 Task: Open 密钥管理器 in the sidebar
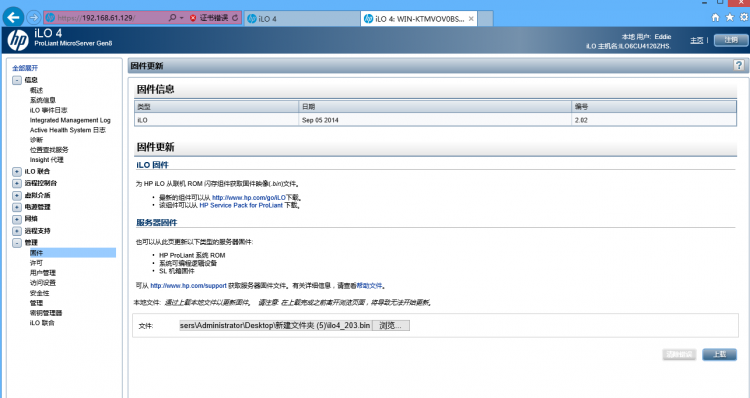[46, 313]
